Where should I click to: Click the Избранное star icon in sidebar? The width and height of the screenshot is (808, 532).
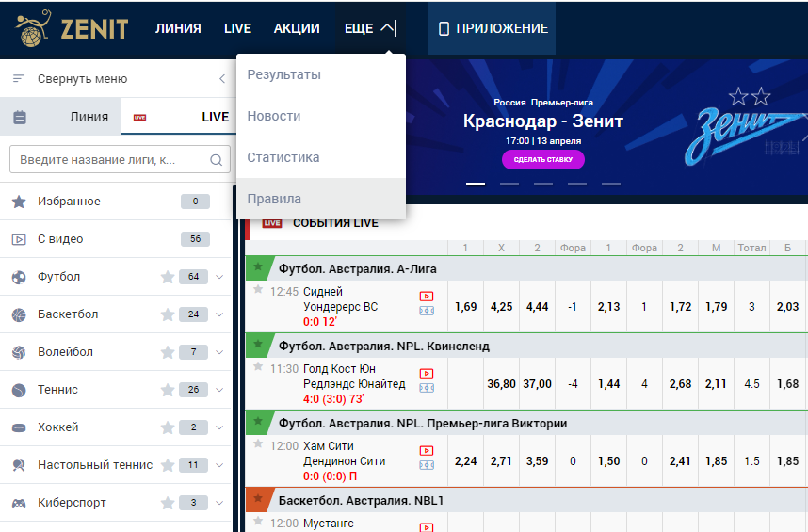point(19,202)
